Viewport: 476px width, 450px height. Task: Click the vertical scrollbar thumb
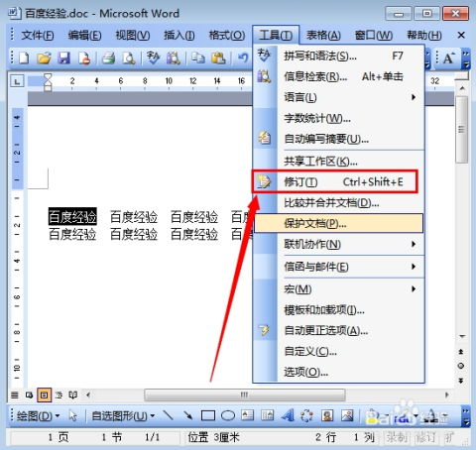tap(461, 130)
